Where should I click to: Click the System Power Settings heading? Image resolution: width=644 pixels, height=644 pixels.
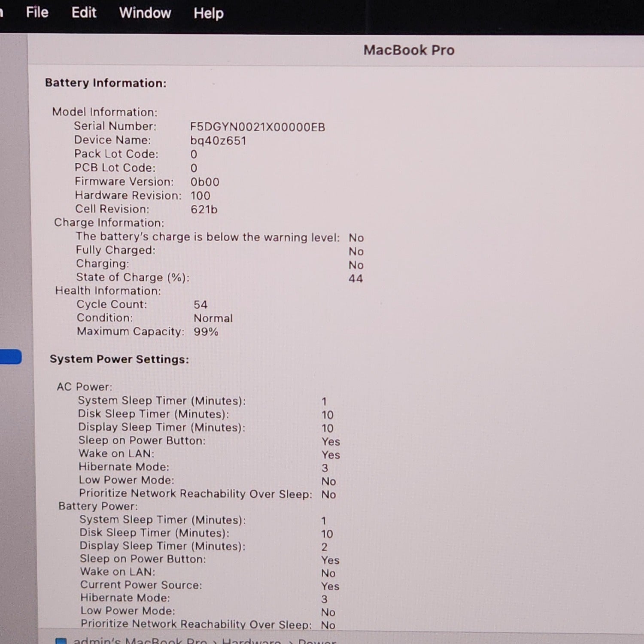pos(119,359)
